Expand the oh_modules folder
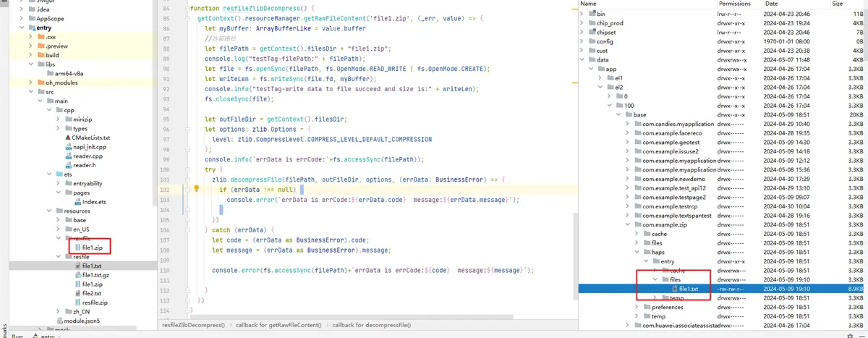Image resolution: width=868 pixels, height=338 pixels. [30, 83]
